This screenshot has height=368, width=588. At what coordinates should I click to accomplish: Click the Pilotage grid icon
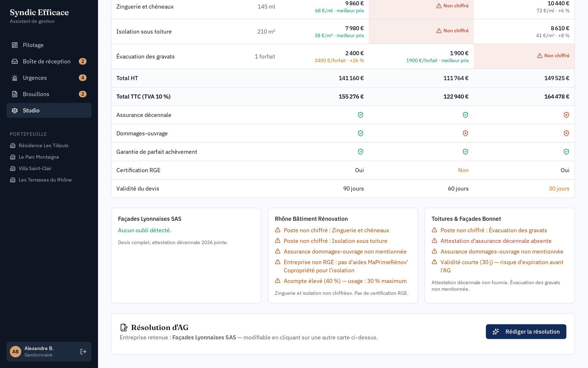pyautogui.click(x=15, y=45)
